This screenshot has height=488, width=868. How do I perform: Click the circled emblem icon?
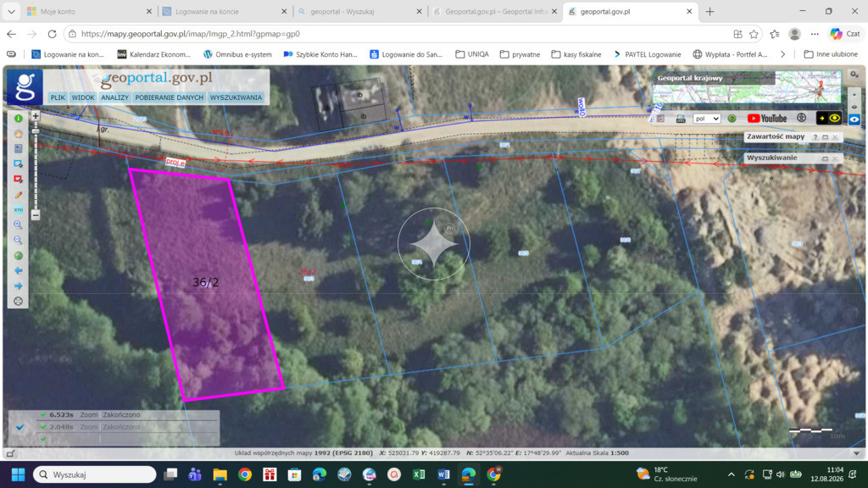801,118
